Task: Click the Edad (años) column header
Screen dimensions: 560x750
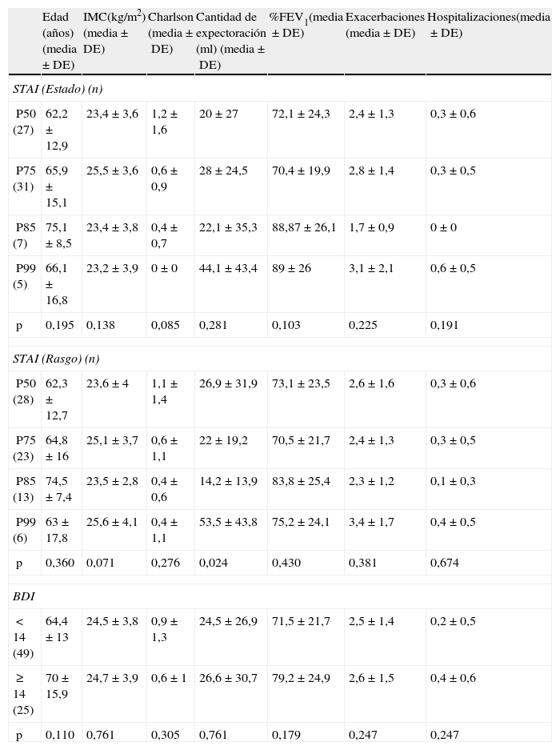Action: [60, 41]
